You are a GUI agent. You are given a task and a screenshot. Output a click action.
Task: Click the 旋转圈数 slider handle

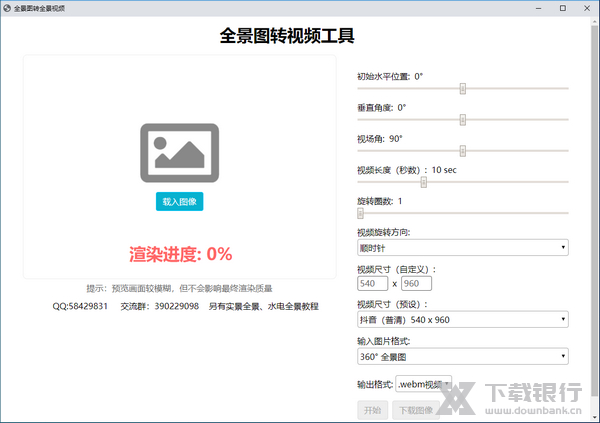[361, 213]
